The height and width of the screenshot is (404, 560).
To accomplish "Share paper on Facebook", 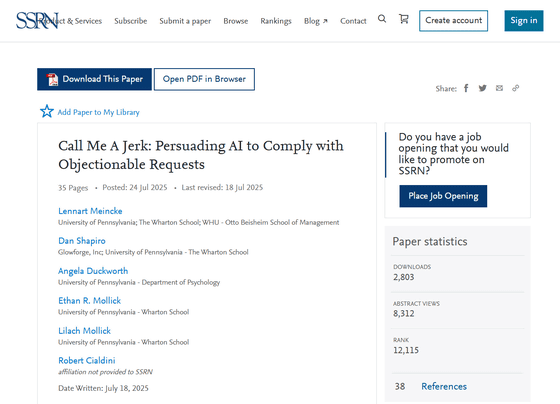I will tap(466, 88).
